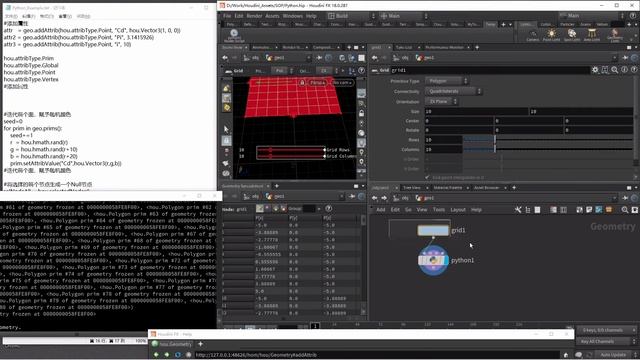Click network editor search magnifier icon
Screen dimensions: 640x360
[x=625, y=210]
